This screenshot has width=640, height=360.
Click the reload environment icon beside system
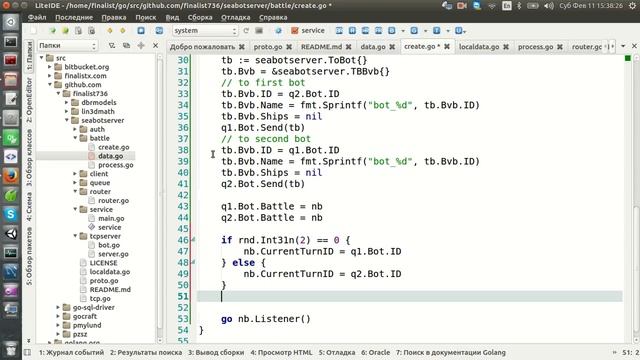click(246, 31)
